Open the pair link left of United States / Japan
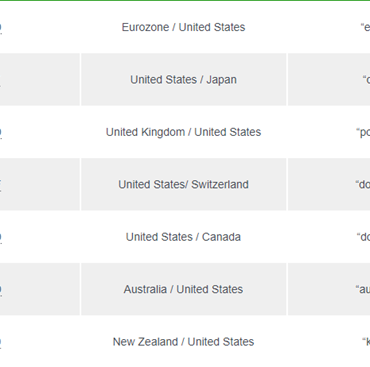Screen dimensions: 370x367 click(x=0, y=80)
